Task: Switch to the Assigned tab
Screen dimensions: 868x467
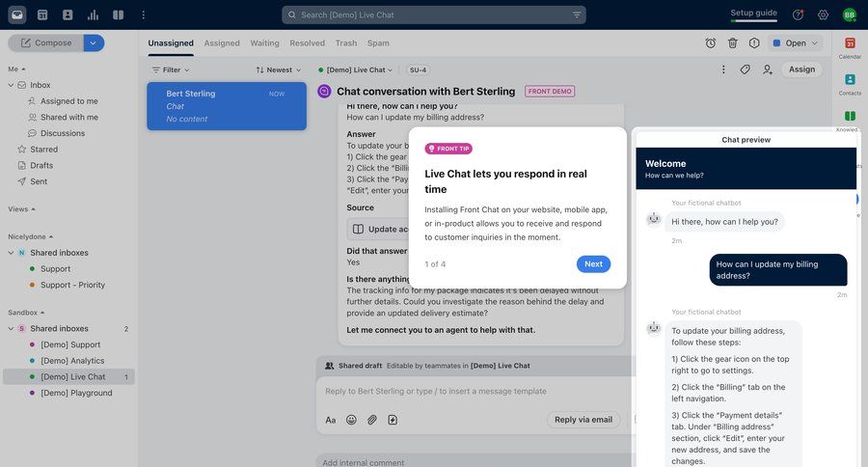Action: click(222, 43)
